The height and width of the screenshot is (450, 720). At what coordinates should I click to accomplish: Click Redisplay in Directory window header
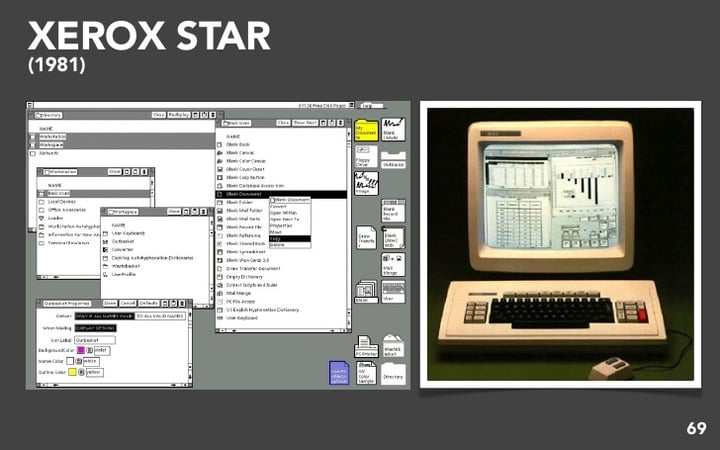[178, 115]
